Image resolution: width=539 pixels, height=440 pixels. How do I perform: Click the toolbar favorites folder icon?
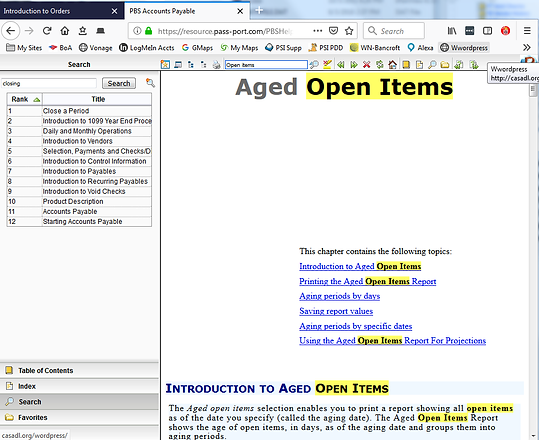pyautogui.click(x=445, y=65)
